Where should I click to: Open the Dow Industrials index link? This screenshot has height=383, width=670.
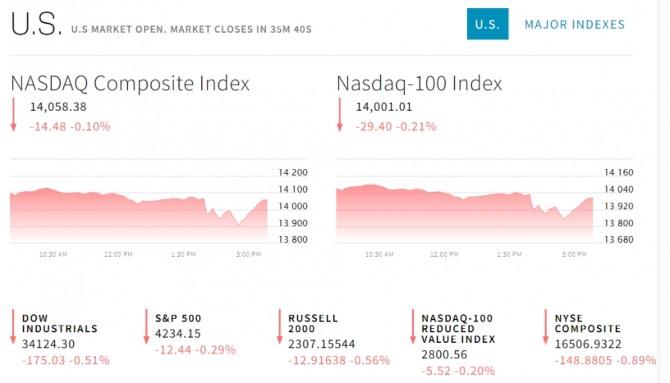60,324
